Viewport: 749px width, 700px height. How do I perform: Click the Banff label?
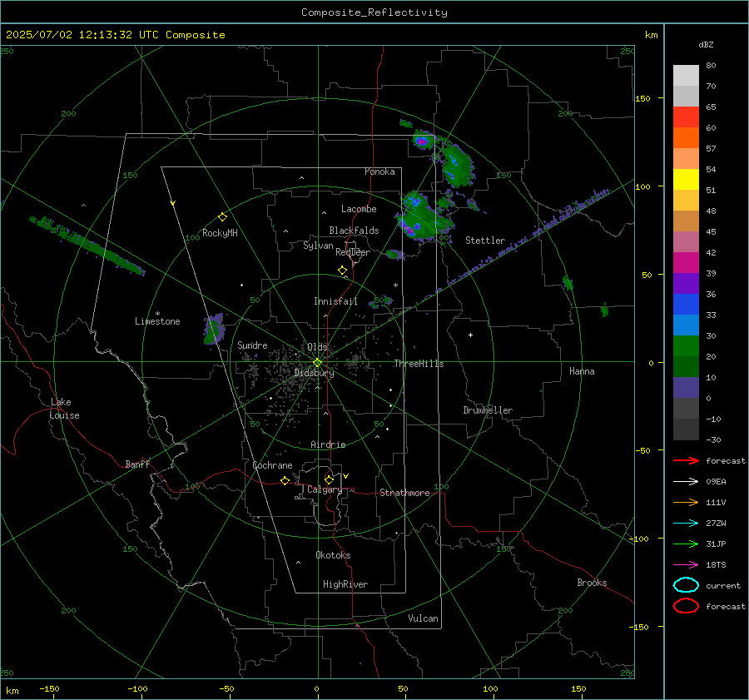pyautogui.click(x=137, y=464)
